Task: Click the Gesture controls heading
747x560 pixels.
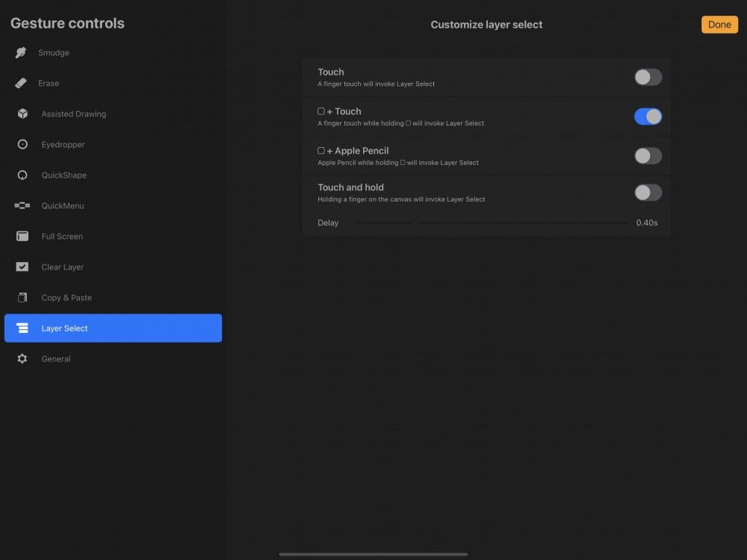Action: pos(66,23)
